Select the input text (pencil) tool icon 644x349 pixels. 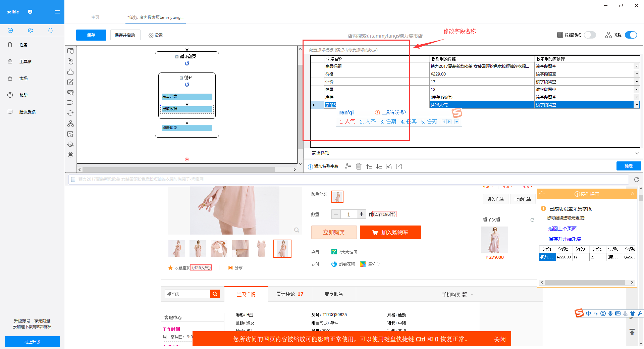click(x=70, y=82)
